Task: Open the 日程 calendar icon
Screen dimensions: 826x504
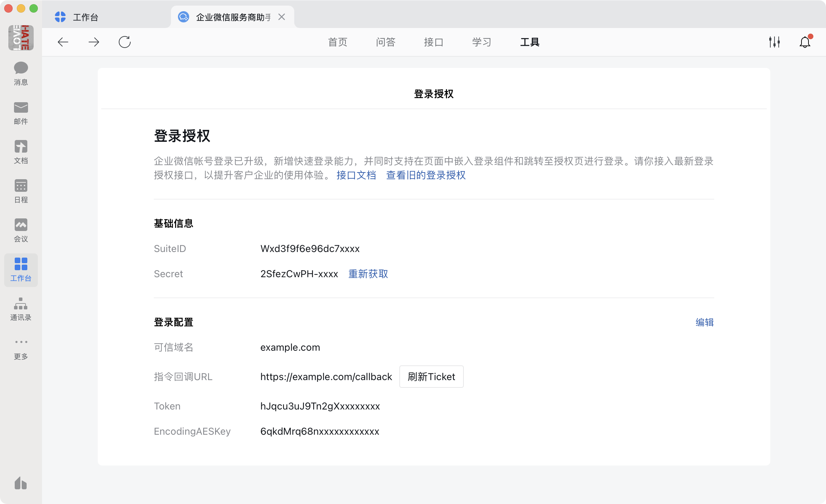Action: [21, 190]
